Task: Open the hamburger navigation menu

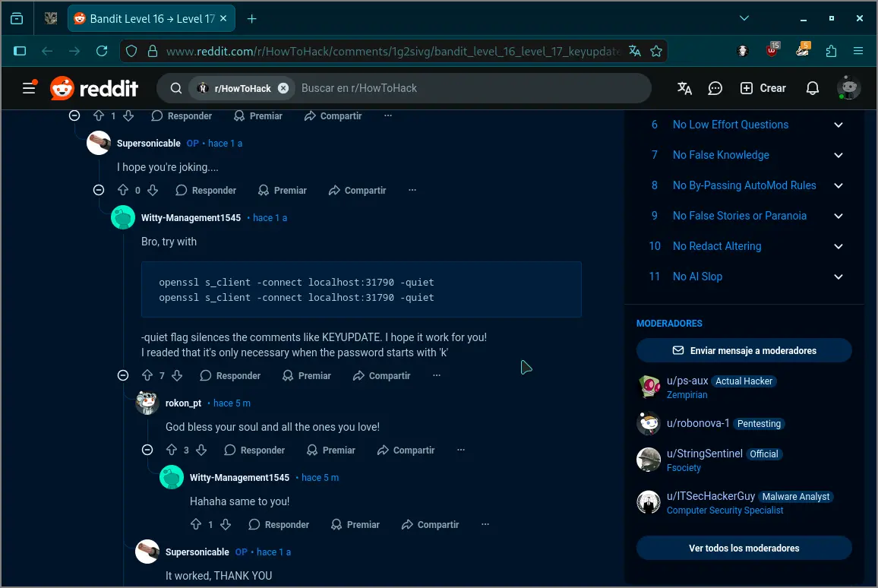Action: point(29,88)
